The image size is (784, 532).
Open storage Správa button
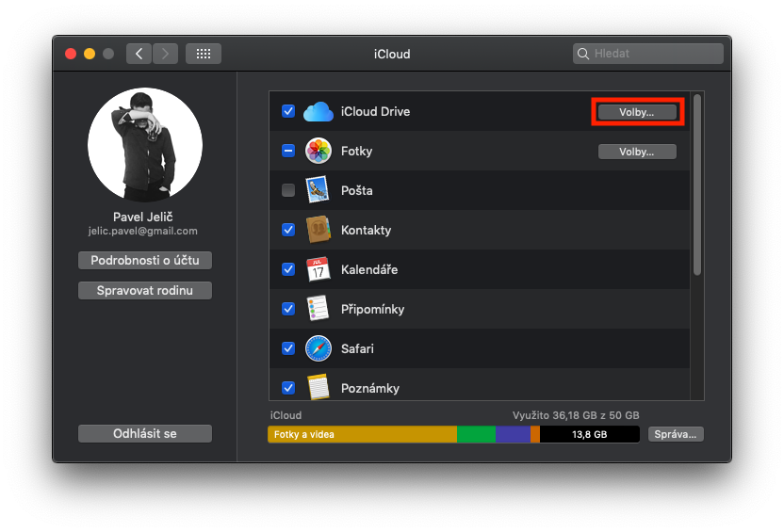(x=676, y=434)
